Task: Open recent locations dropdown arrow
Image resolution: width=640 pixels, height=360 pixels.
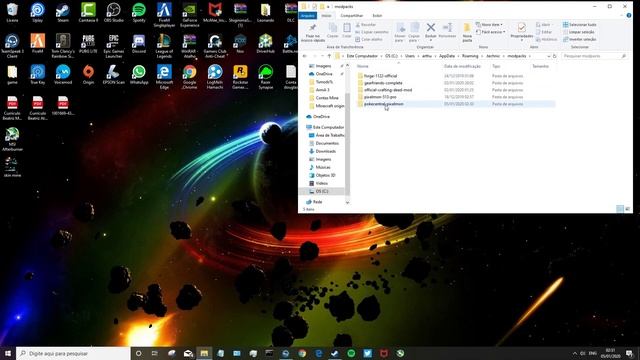Action: pyautogui.click(x=322, y=56)
